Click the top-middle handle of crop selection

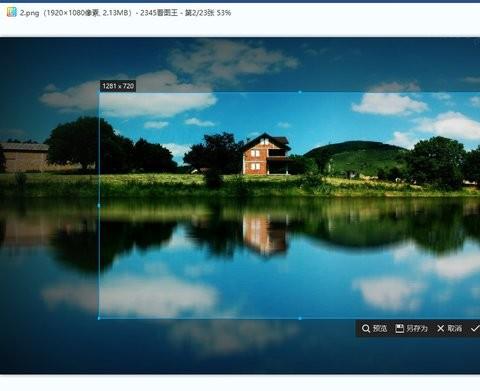pyautogui.click(x=300, y=92)
